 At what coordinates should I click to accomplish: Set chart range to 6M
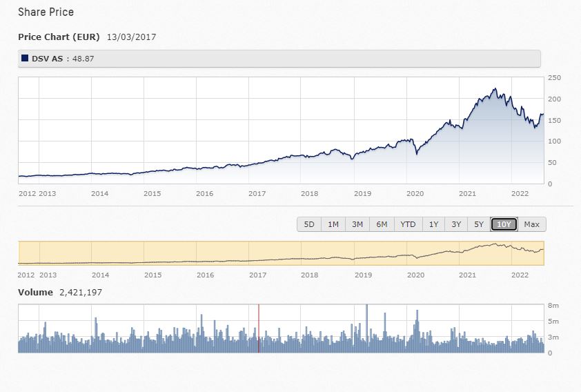point(382,224)
